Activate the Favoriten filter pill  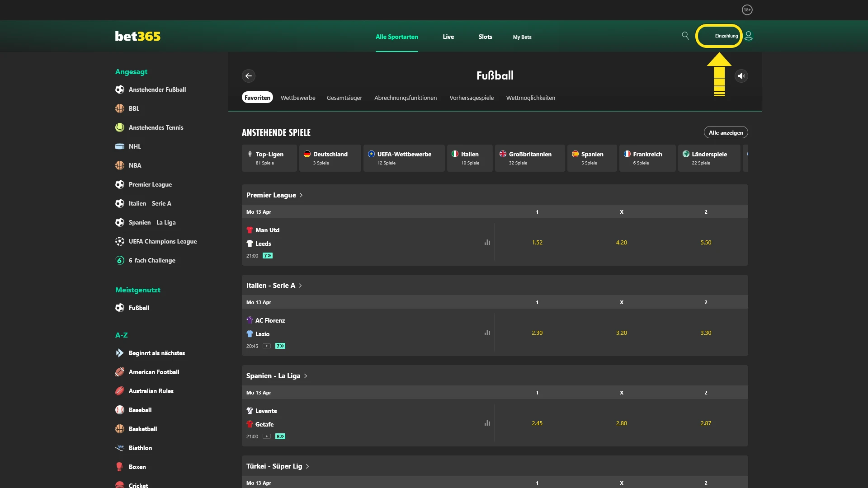[x=257, y=97]
